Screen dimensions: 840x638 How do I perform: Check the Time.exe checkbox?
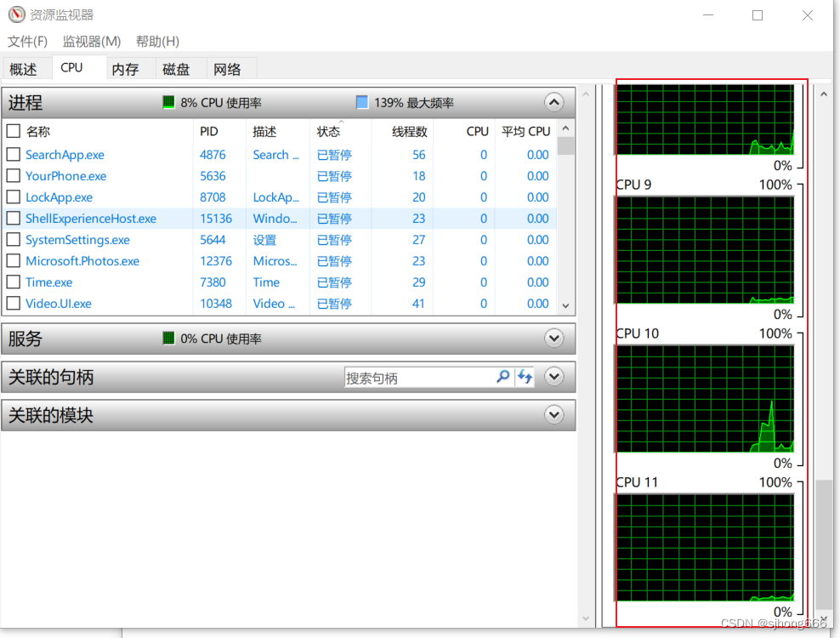[x=14, y=282]
